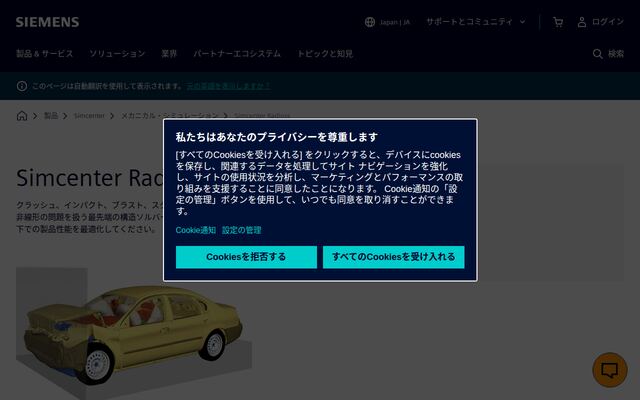The height and width of the screenshot is (400, 640).
Task: Click the cookie dialog heading text
Action: pos(277,137)
